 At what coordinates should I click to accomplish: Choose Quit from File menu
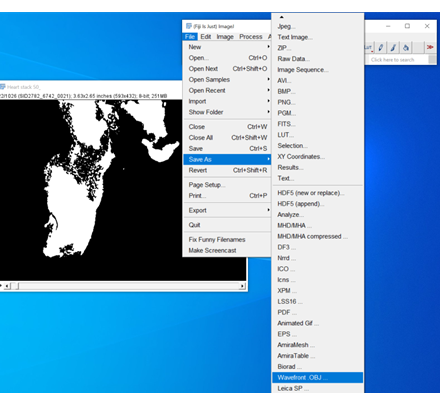point(227,225)
